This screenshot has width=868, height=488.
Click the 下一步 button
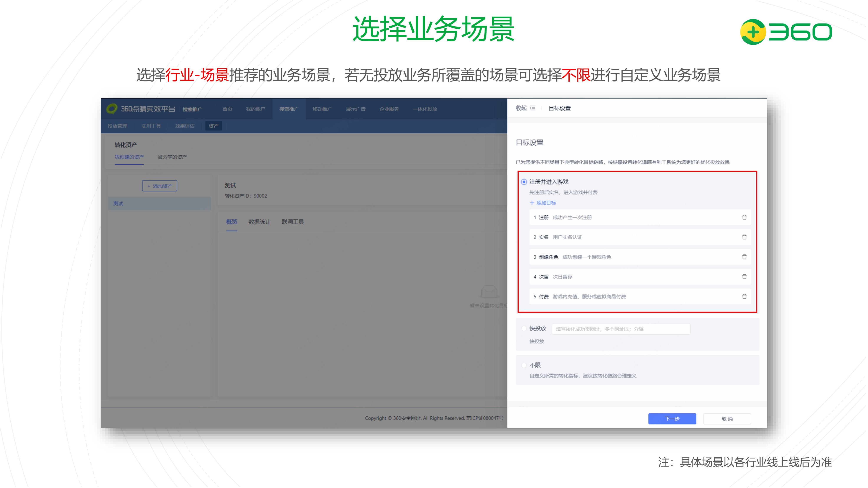click(672, 419)
